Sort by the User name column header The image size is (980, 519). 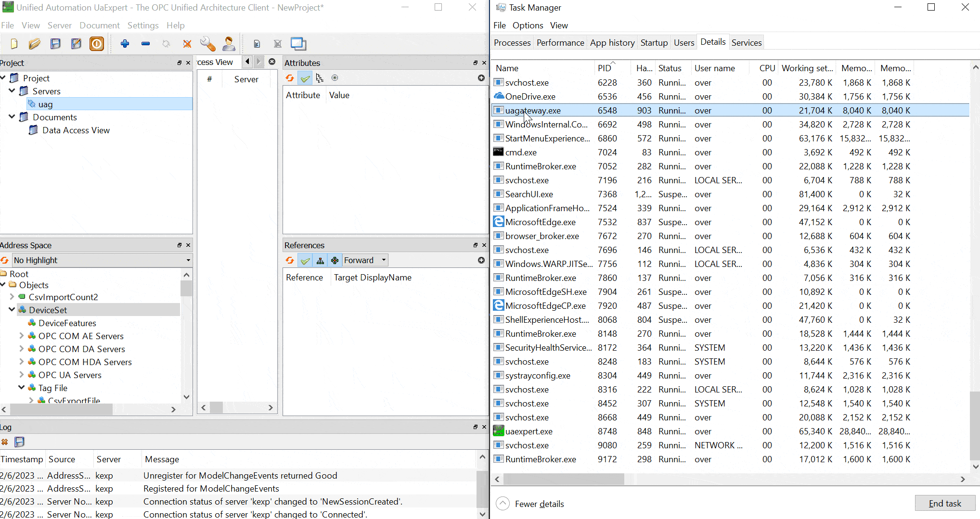(x=720, y=68)
